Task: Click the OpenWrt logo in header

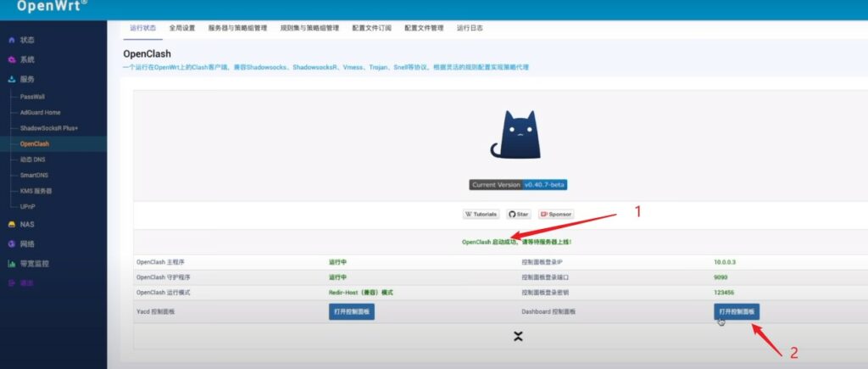Action: tap(52, 6)
